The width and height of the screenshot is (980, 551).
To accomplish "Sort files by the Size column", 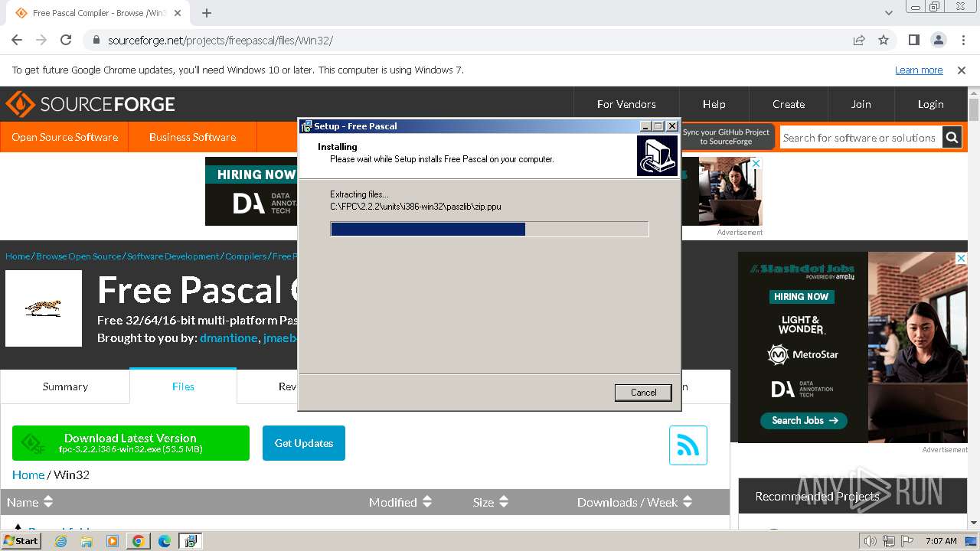I will [491, 502].
